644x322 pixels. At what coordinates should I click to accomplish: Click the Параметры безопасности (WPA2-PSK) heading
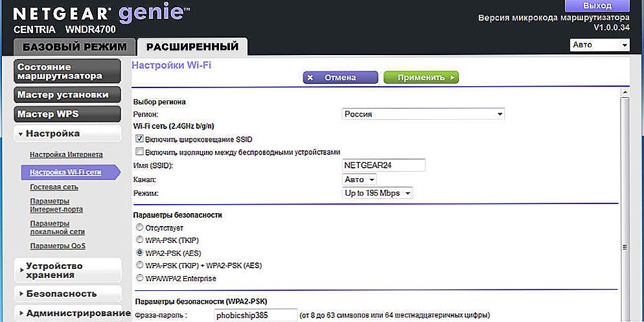click(x=201, y=301)
